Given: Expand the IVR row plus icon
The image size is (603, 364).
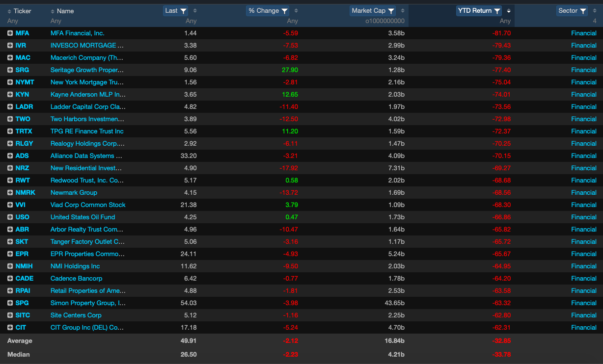Looking at the screenshot, I should point(10,45).
